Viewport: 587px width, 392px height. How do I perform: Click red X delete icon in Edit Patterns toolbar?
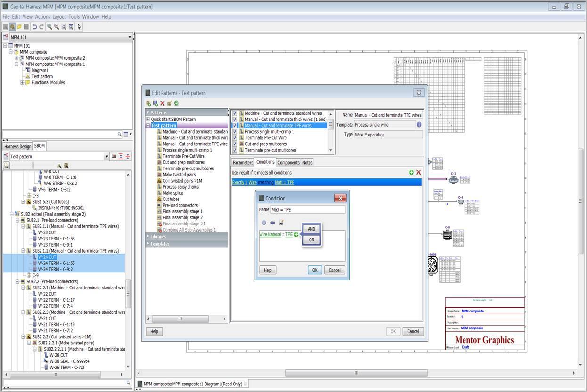pos(163,103)
